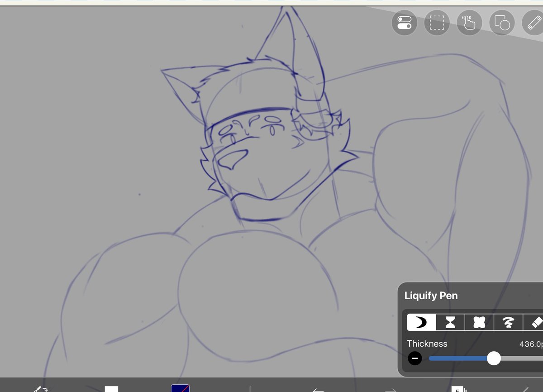Open the ruler tool button

533,23
